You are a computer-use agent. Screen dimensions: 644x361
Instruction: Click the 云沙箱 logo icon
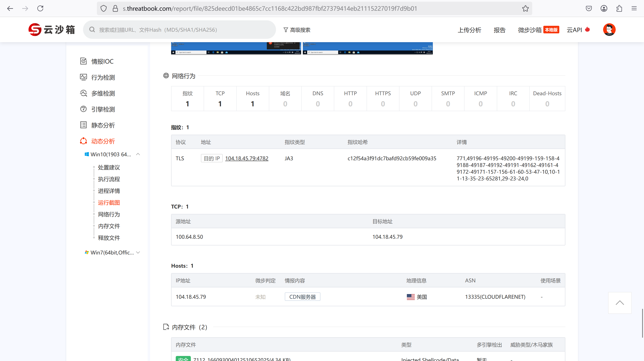point(35,30)
